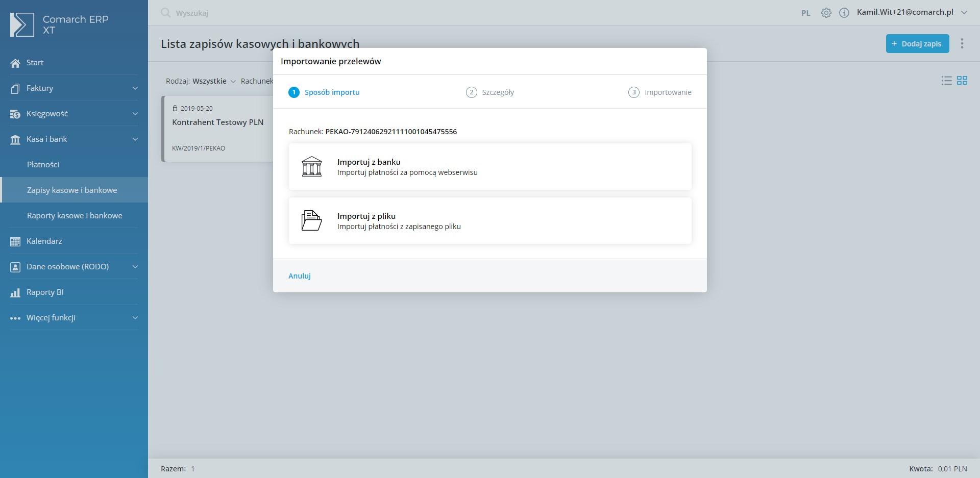
Task: Switch to tile grid view icon
Action: 962,81
